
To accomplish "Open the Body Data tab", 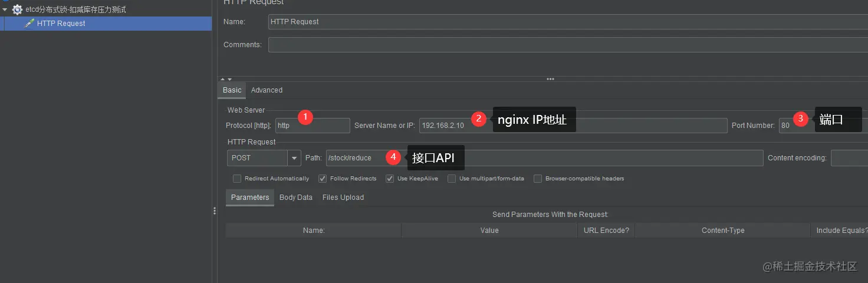I will pyautogui.click(x=296, y=198).
